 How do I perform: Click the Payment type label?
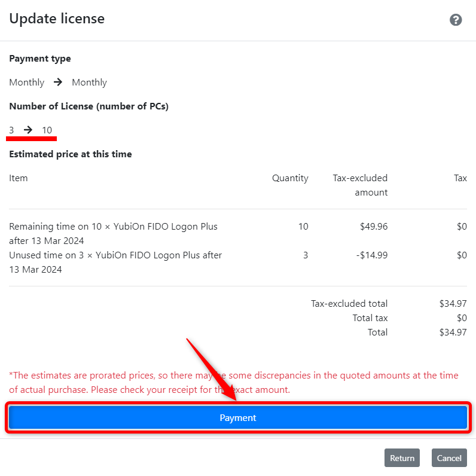click(40, 58)
